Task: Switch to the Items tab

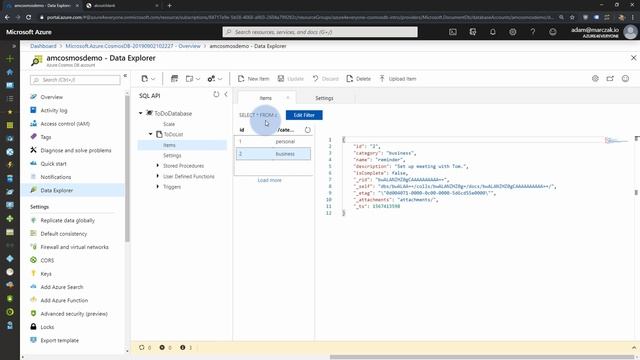Action: [265, 98]
